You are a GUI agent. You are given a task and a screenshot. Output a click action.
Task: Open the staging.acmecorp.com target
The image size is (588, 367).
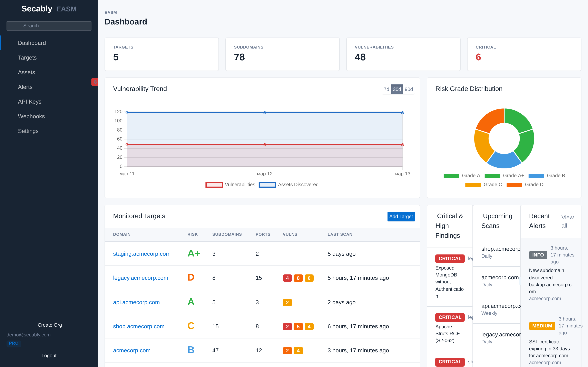click(142, 254)
